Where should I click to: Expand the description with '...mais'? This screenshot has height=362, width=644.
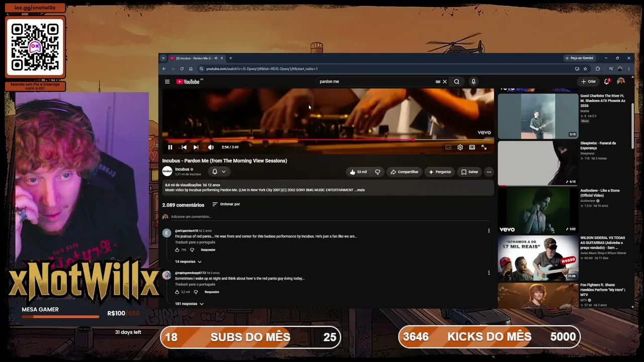point(360,190)
